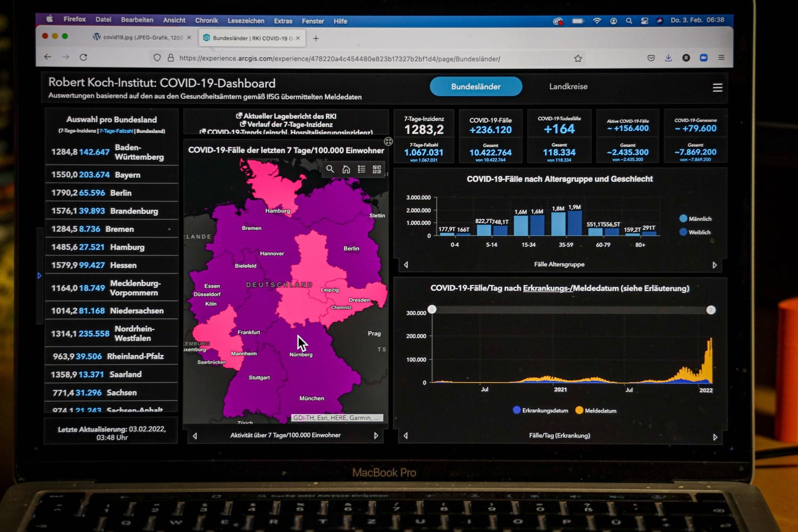This screenshot has height=532, width=798.
Task: Open the Chronik menu
Action: point(206,20)
